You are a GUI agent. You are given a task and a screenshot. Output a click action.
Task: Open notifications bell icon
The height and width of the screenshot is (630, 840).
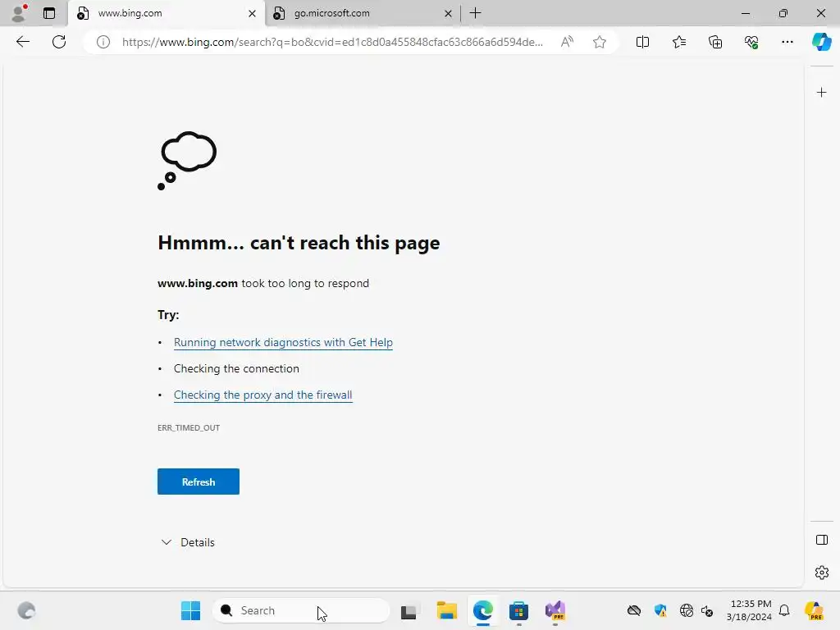(784, 610)
